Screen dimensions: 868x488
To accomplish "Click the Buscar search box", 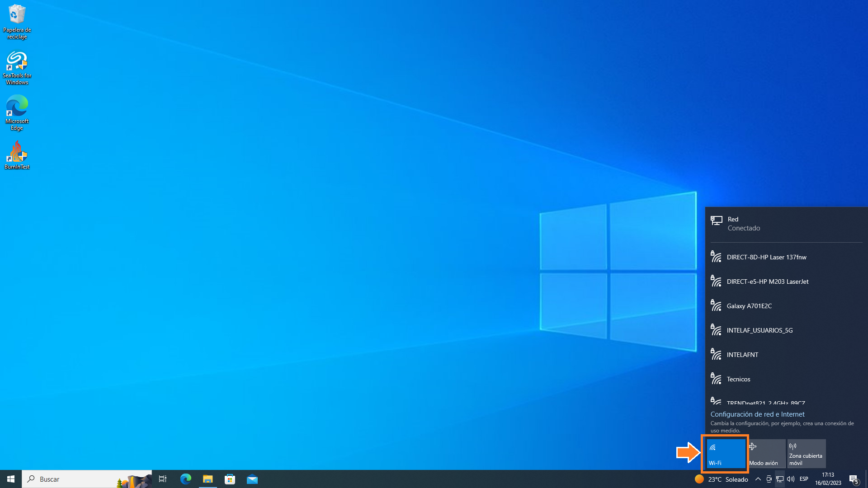I will point(86,479).
